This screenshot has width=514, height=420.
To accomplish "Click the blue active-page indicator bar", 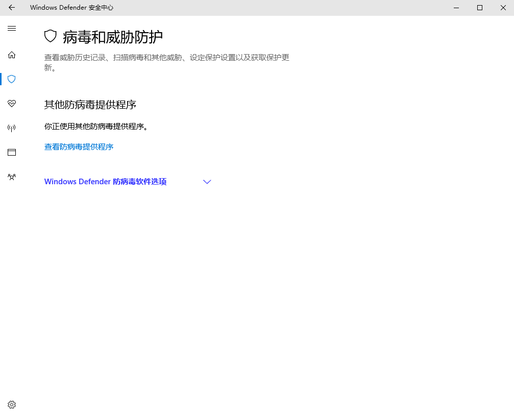I will pos(2,79).
